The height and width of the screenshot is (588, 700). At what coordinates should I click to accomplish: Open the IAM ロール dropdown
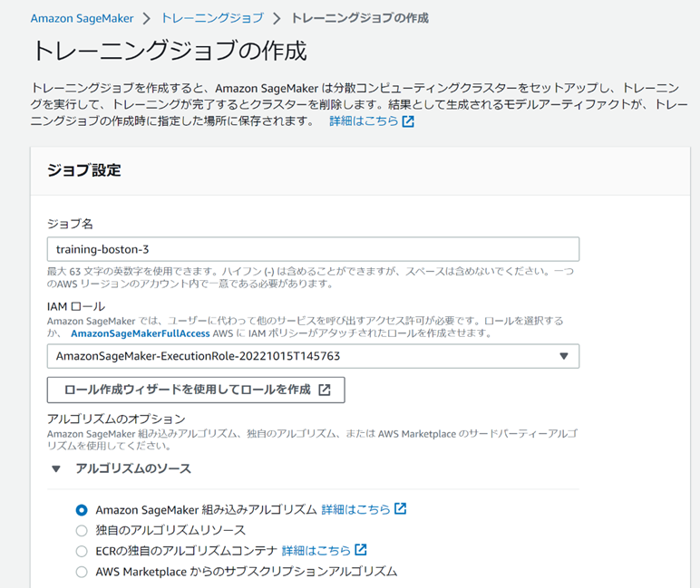pos(313,356)
